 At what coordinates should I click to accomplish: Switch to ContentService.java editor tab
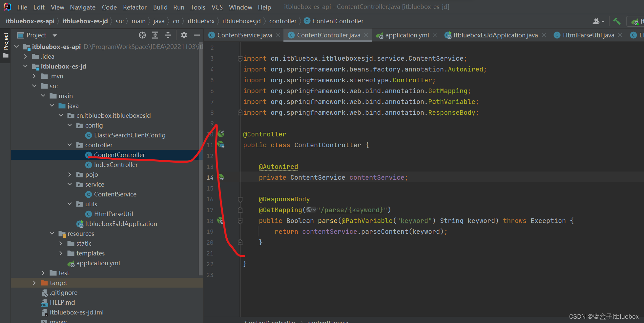click(x=244, y=35)
